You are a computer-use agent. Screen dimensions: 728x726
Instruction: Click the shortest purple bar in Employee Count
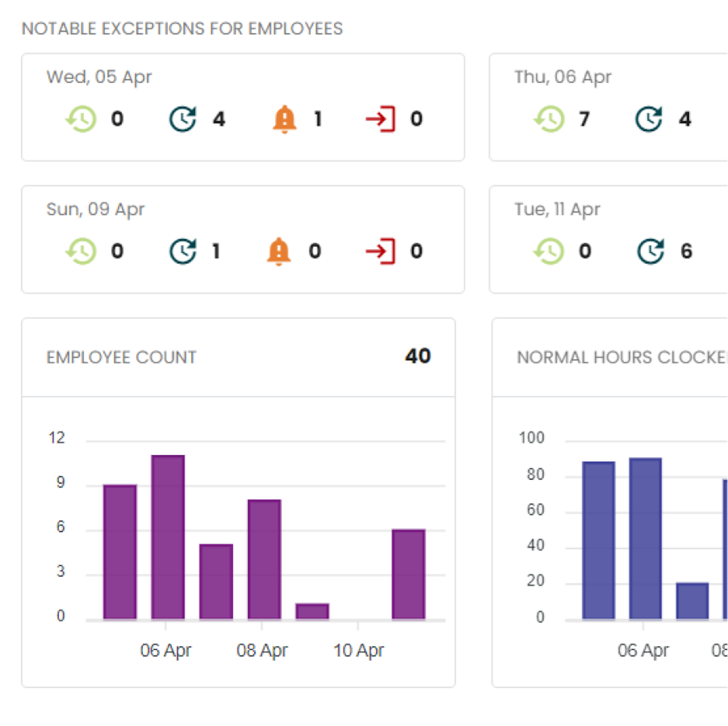(x=312, y=612)
